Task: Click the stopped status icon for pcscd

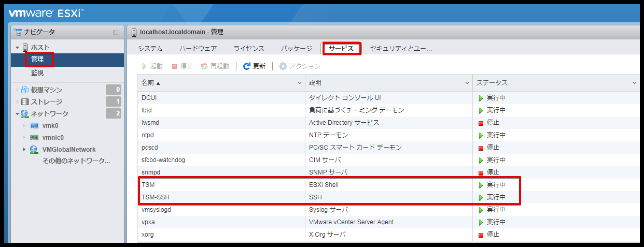Action: click(x=481, y=148)
